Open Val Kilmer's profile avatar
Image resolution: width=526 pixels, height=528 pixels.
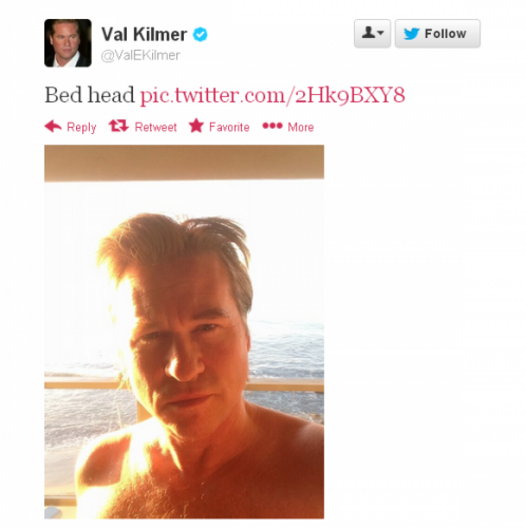[68, 43]
